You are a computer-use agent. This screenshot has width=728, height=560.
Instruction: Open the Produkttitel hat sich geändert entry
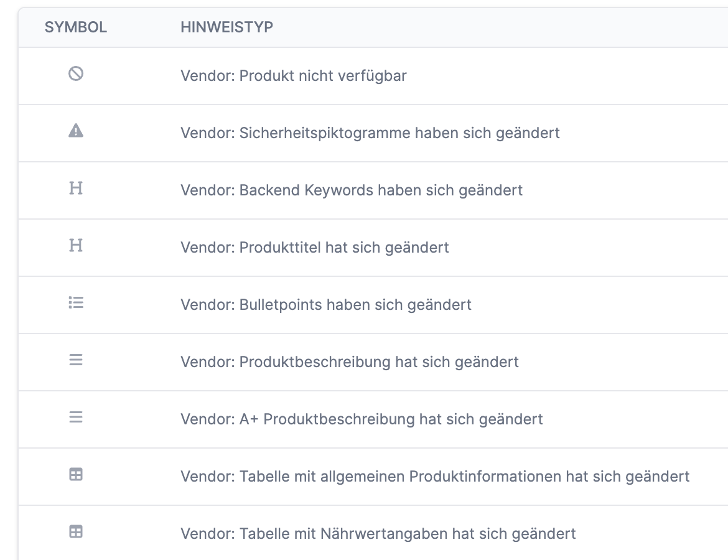tap(314, 247)
